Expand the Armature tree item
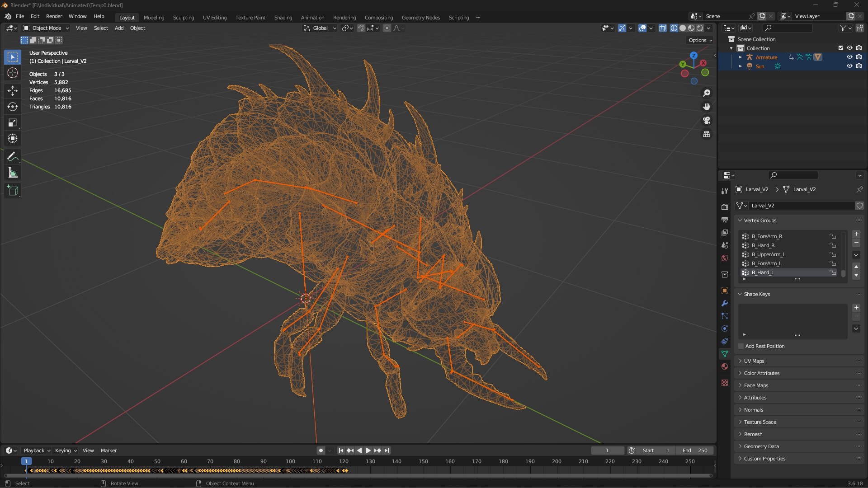Viewport: 868px width, 488px height. [740, 57]
